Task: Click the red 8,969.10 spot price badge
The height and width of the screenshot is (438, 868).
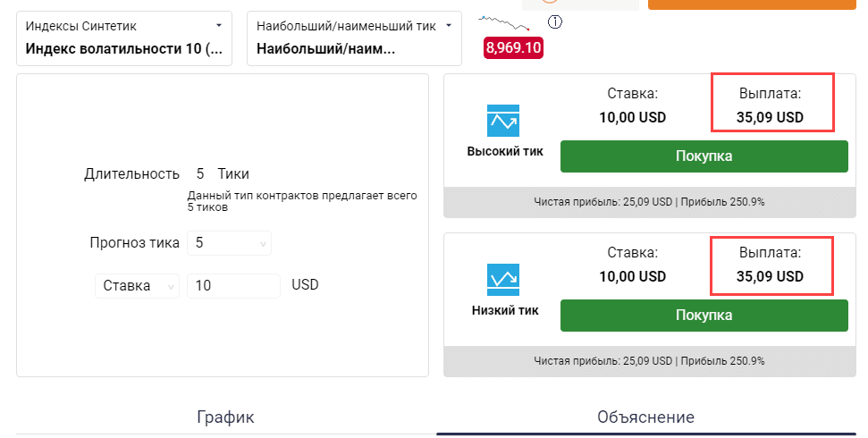Action: (513, 47)
